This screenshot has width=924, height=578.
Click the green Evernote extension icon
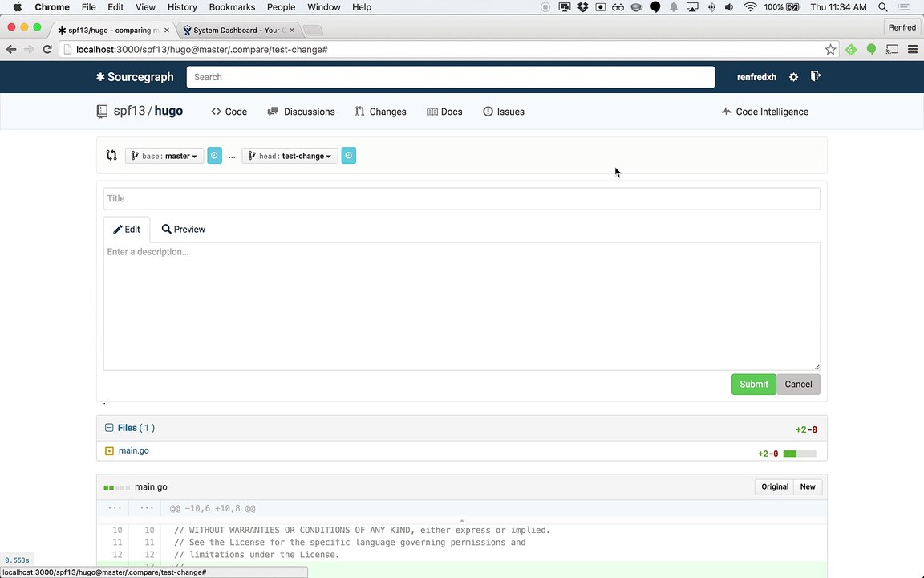[x=871, y=50]
